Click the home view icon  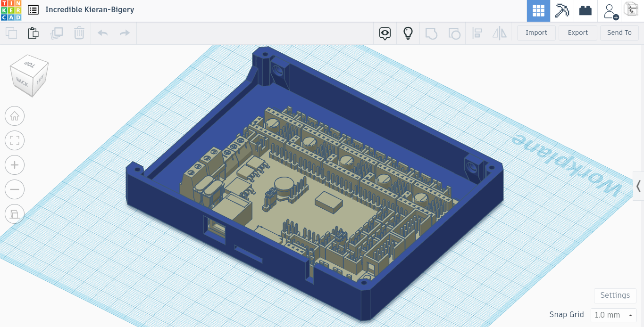point(15,116)
